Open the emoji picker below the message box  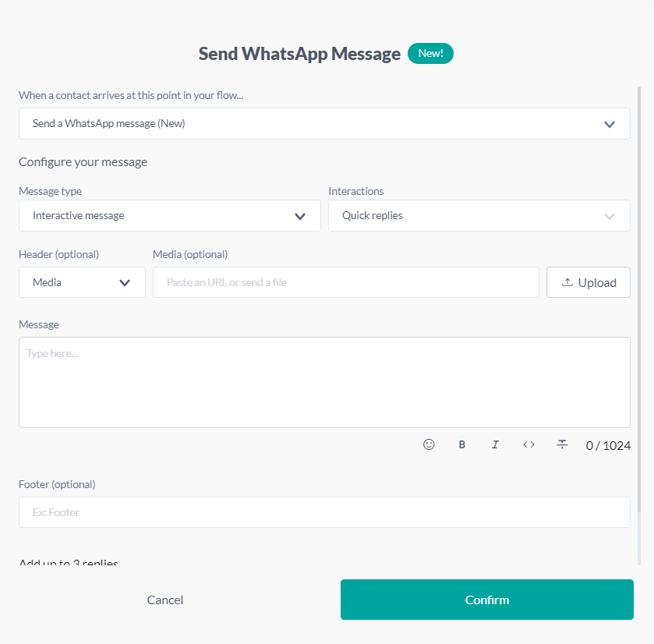[429, 444]
